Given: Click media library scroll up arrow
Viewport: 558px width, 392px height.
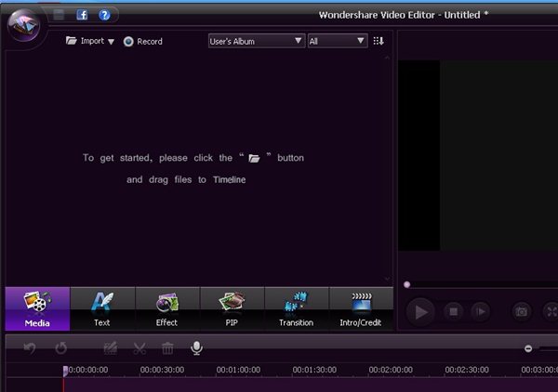Looking at the screenshot, I should click(x=387, y=58).
